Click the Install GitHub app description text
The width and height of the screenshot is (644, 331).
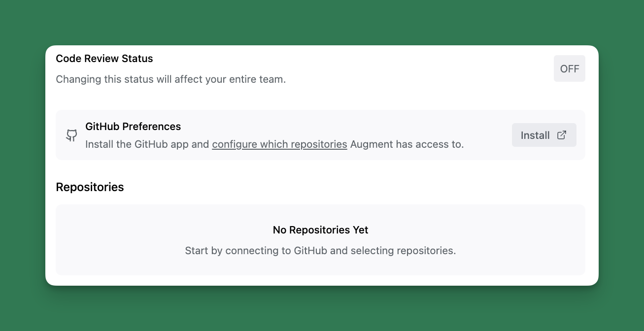(x=274, y=144)
